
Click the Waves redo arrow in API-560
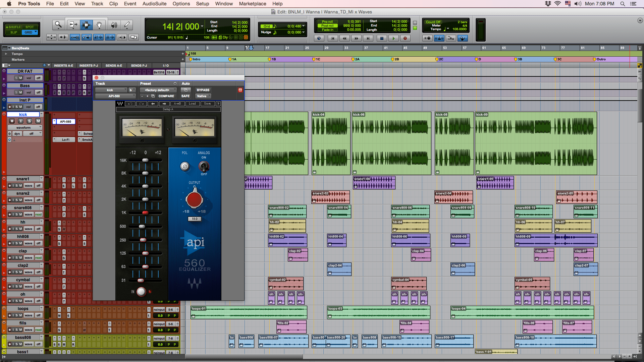click(x=142, y=104)
